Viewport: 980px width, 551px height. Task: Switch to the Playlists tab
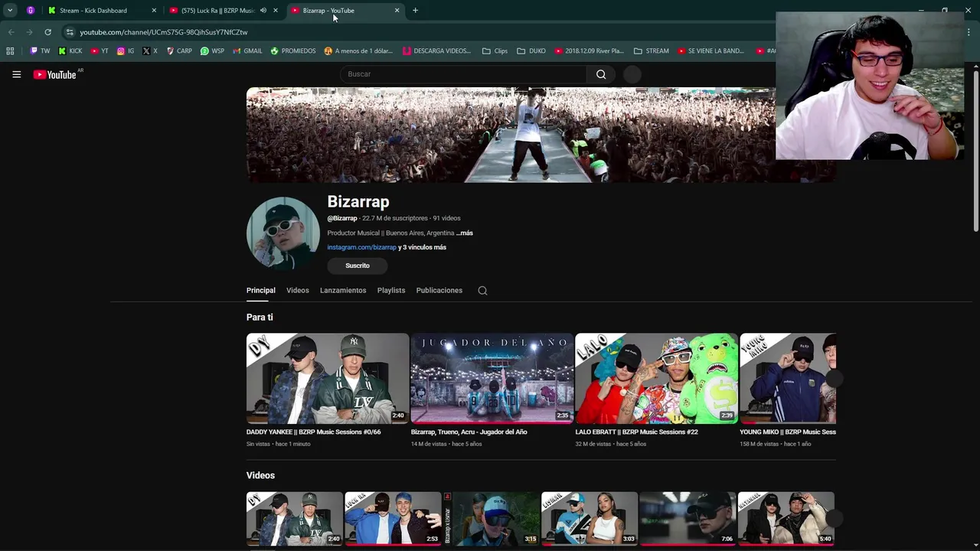391,291
